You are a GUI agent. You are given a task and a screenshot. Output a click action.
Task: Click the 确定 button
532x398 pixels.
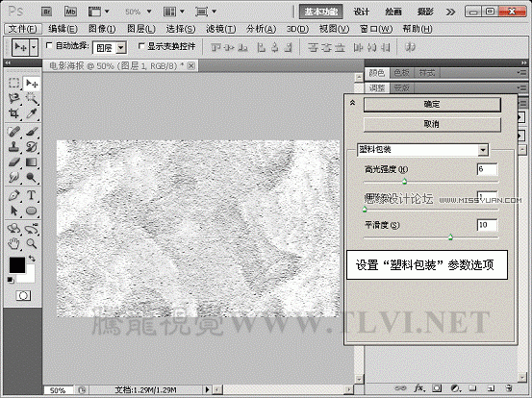(432, 105)
